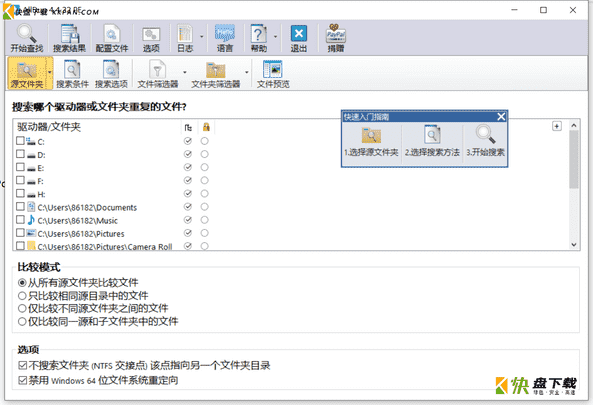Check the C:\Users\86182\Documents folder checkbox
Screen dimensions: 593x405
20,206
